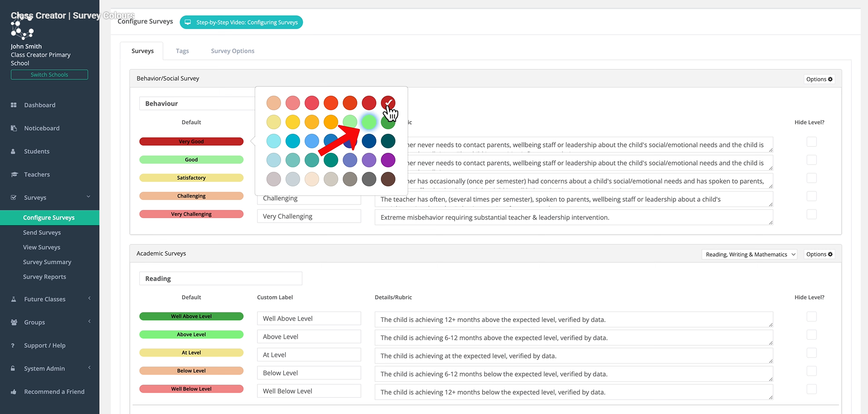Click the Dashboard grid icon in sidebar
The width and height of the screenshot is (868, 414).
(14, 105)
